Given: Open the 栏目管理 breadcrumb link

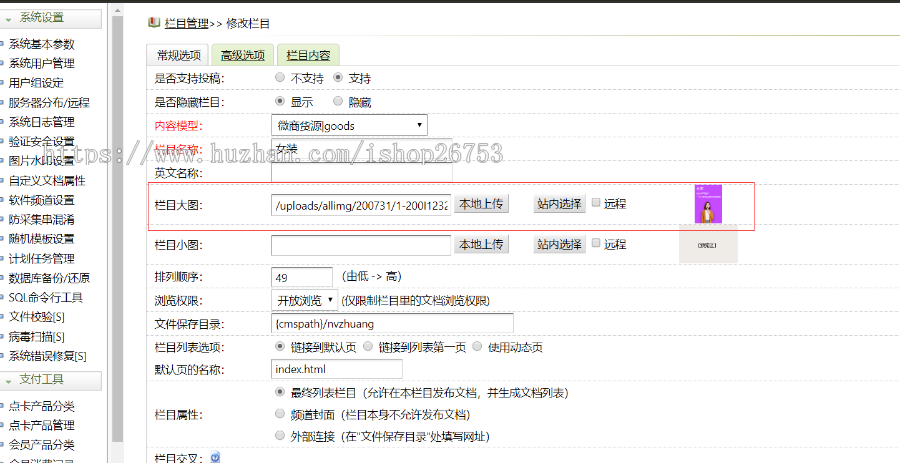Looking at the screenshot, I should [x=186, y=24].
